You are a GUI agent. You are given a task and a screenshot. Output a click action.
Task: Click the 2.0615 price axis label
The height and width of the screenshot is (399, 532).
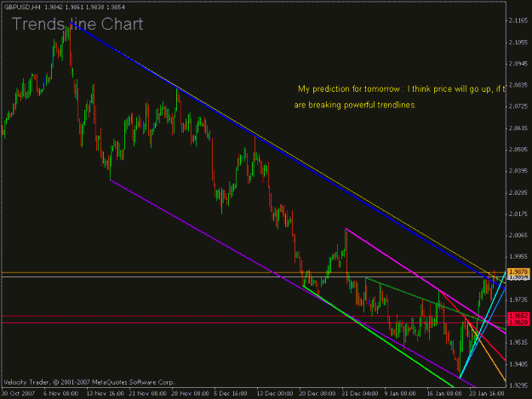coord(518,128)
